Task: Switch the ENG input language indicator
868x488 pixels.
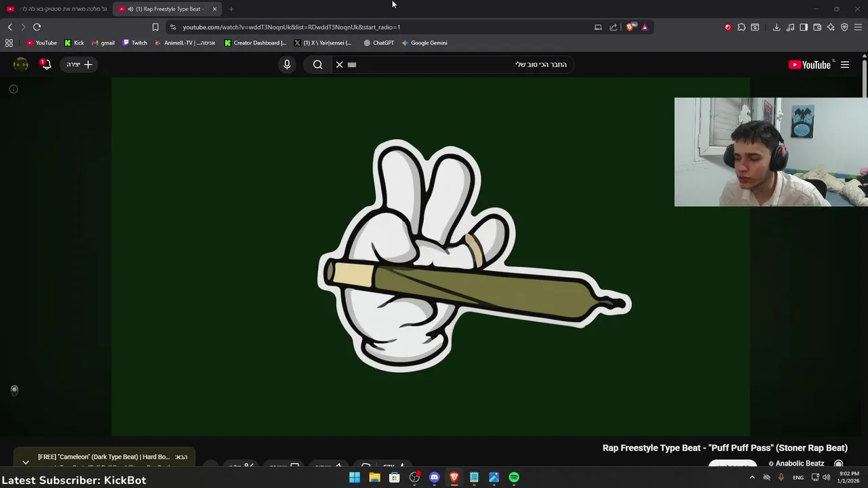Action: tap(798, 477)
